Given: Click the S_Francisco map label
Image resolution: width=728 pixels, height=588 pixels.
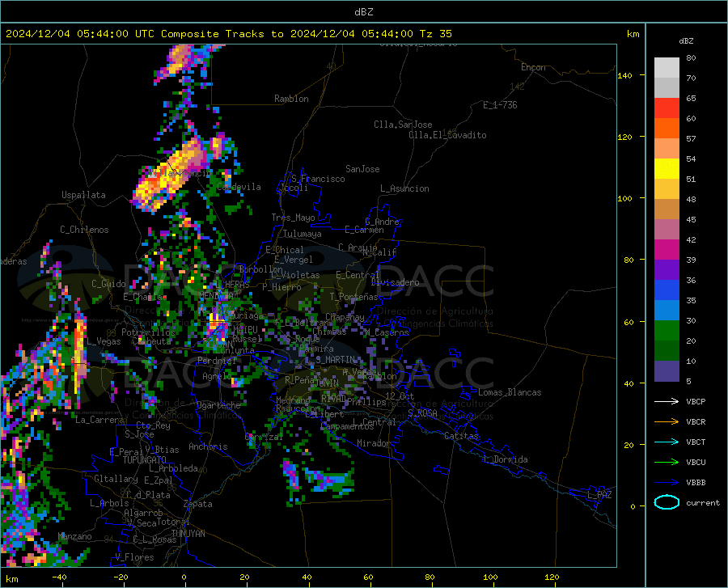Looking at the screenshot, I should (x=318, y=179).
